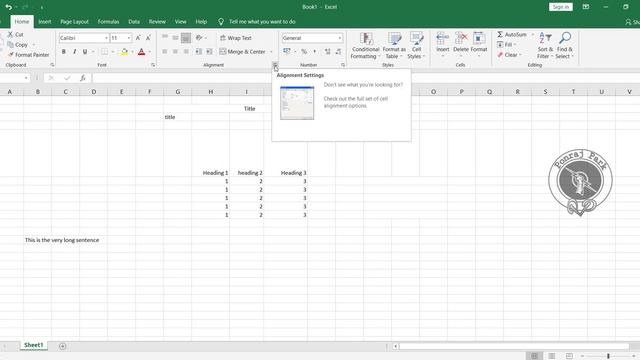Open Number format dialog launcher
640x360 pixels.
(x=343, y=65)
